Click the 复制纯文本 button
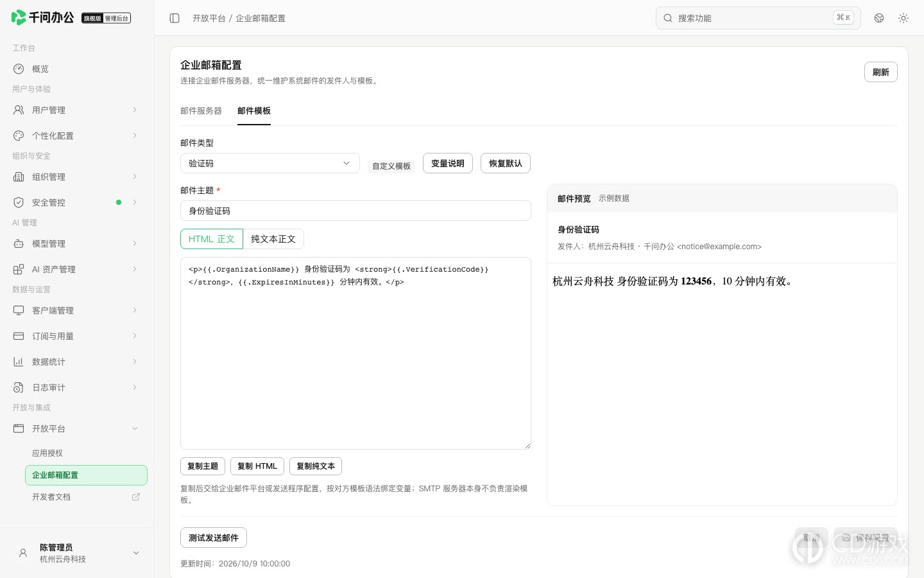The height and width of the screenshot is (578, 924). 316,466
